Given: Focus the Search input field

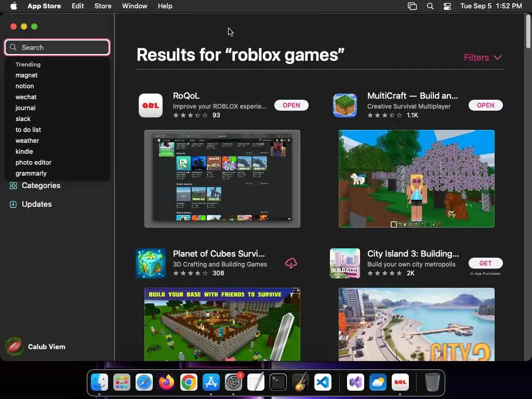Looking at the screenshot, I should click(x=57, y=47).
